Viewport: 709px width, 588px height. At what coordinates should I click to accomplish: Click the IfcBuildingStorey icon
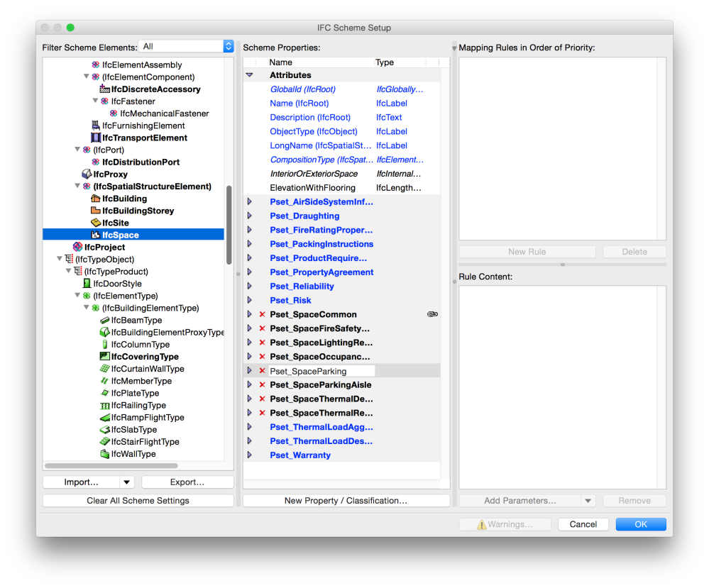click(95, 211)
